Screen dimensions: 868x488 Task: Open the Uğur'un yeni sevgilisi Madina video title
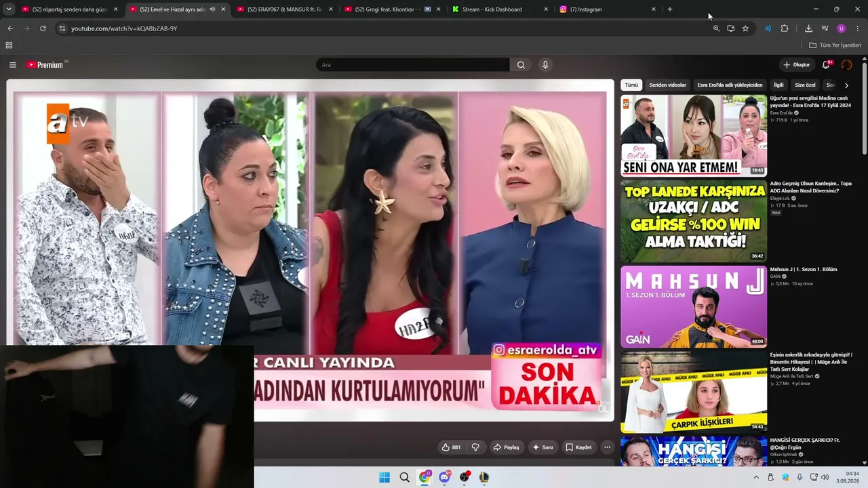(811, 102)
